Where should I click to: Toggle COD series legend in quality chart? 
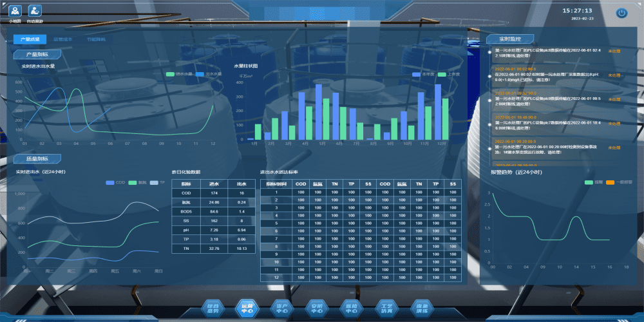[115, 182]
